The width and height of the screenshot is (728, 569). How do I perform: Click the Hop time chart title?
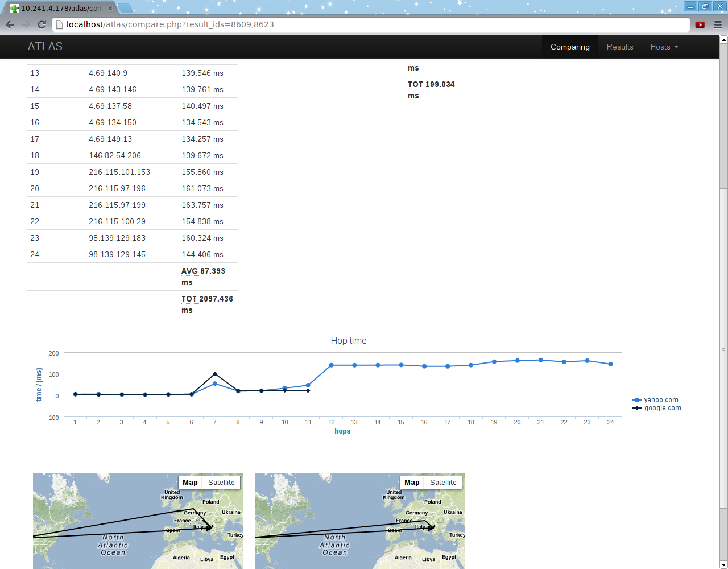[x=349, y=340]
